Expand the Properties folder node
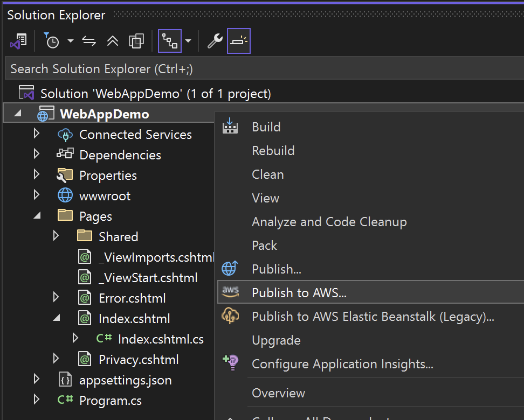This screenshot has width=524, height=420. (37, 174)
